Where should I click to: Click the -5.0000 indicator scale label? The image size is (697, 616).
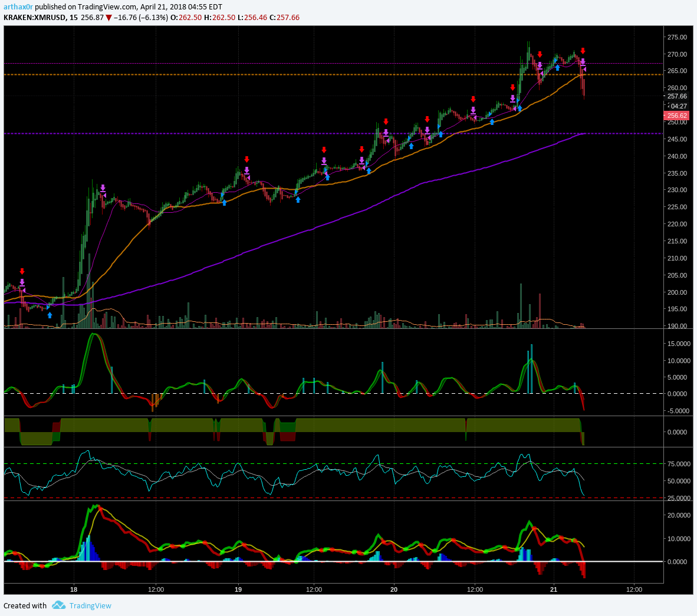pos(679,411)
